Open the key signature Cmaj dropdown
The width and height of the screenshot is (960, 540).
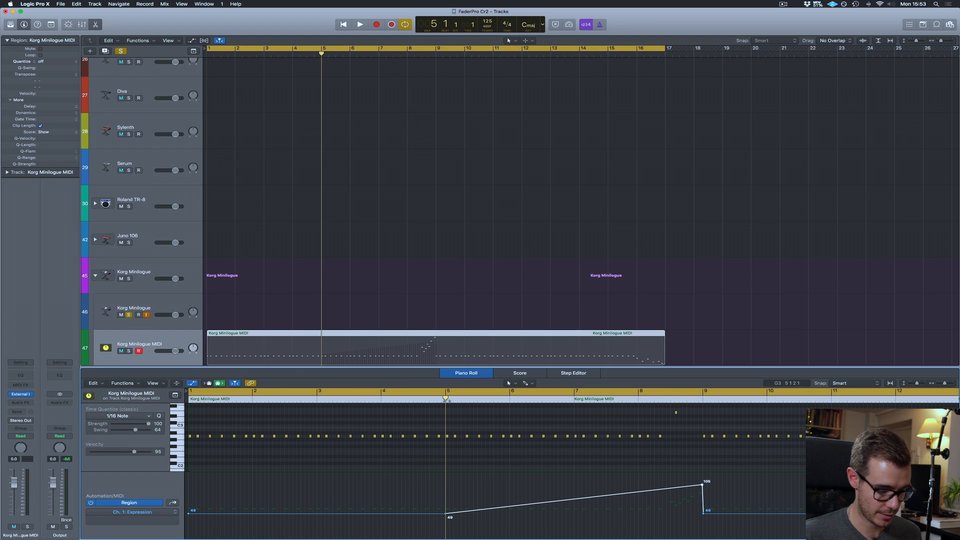coord(530,24)
